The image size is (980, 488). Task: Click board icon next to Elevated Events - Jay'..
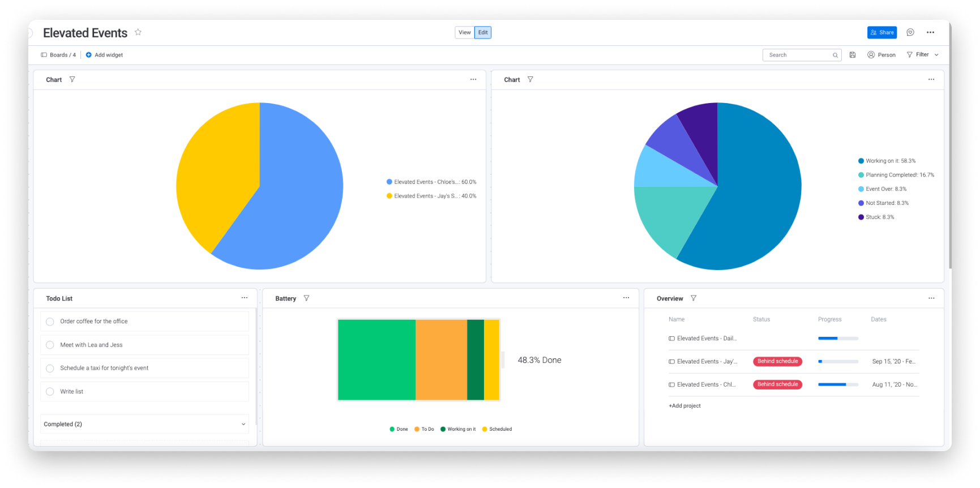coord(671,361)
